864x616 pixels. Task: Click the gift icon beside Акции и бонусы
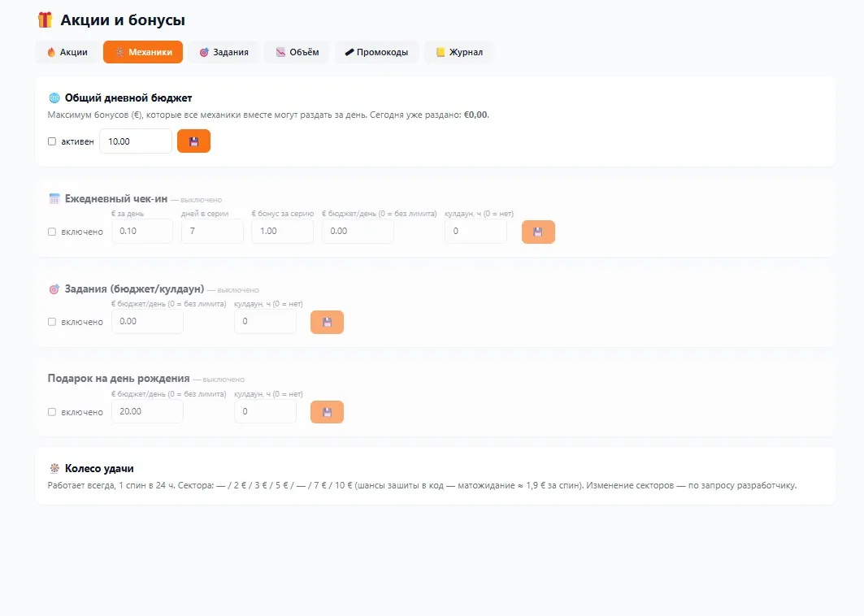(46, 20)
